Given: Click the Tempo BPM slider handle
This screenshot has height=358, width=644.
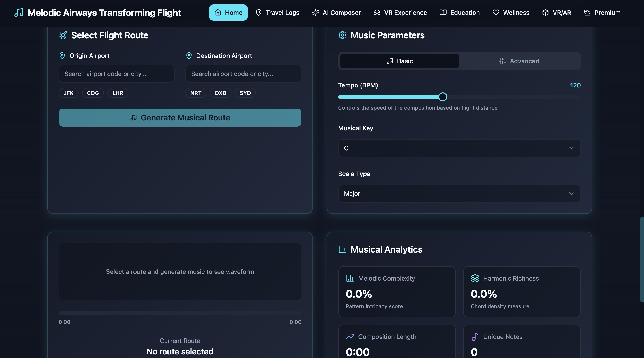Looking at the screenshot, I should (x=442, y=97).
